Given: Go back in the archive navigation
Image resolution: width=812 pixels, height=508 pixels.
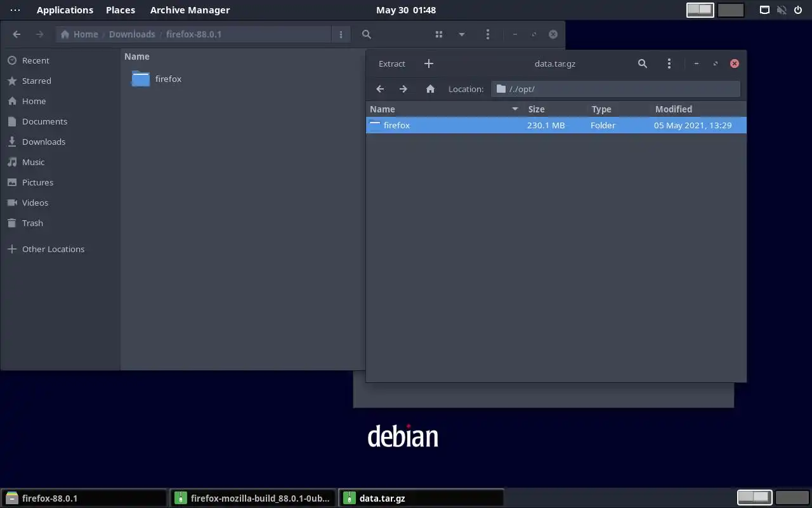Looking at the screenshot, I should click(x=380, y=89).
